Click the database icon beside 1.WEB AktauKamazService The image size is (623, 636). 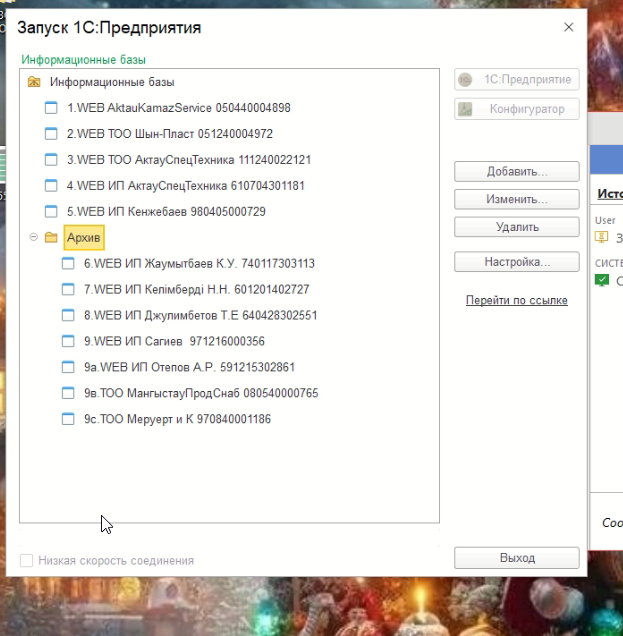pyautogui.click(x=51, y=108)
